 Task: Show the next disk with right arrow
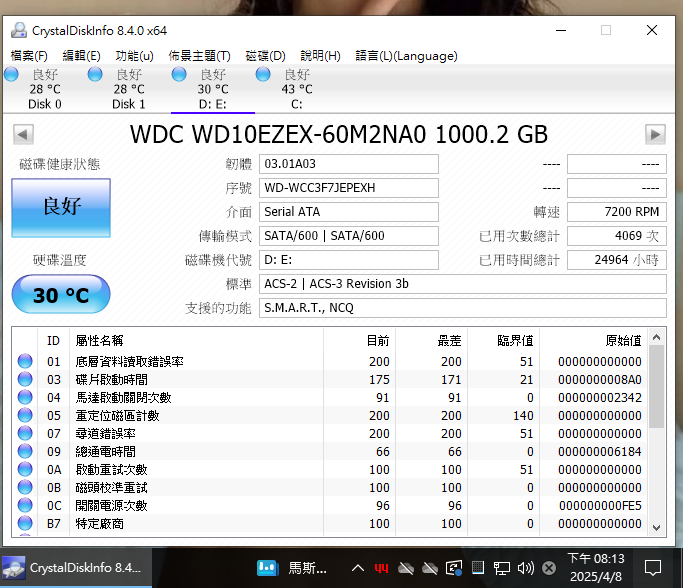pyautogui.click(x=655, y=134)
